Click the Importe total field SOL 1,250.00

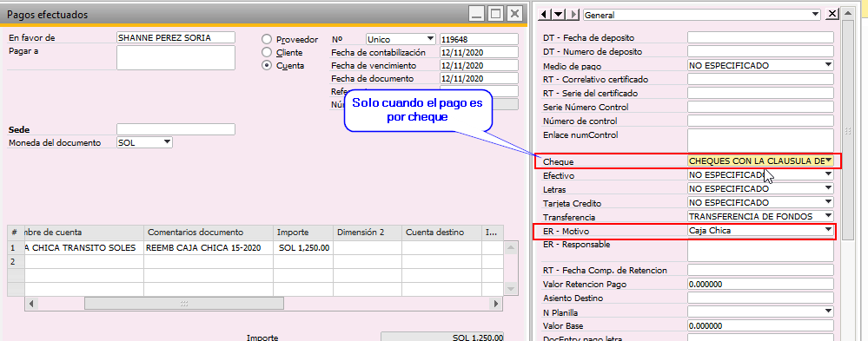tap(443, 338)
